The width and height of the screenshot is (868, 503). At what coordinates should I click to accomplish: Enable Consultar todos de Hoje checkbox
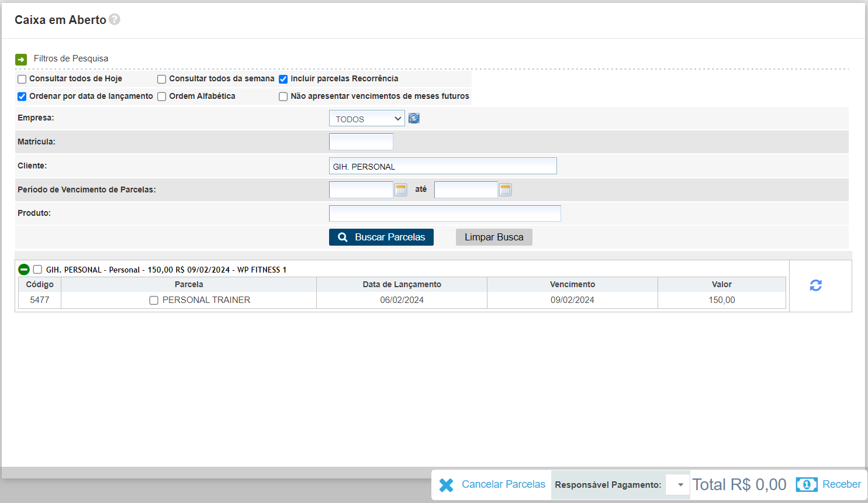point(22,79)
